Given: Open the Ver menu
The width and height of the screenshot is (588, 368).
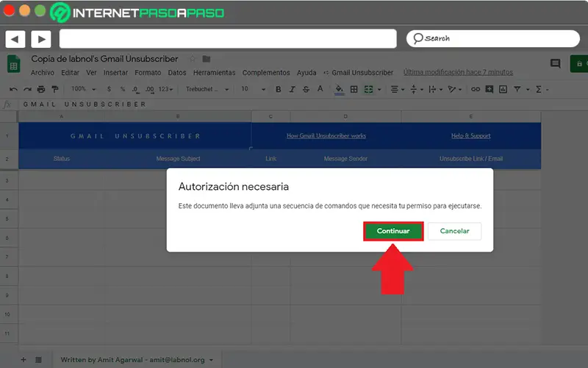Looking at the screenshot, I should click(91, 72).
